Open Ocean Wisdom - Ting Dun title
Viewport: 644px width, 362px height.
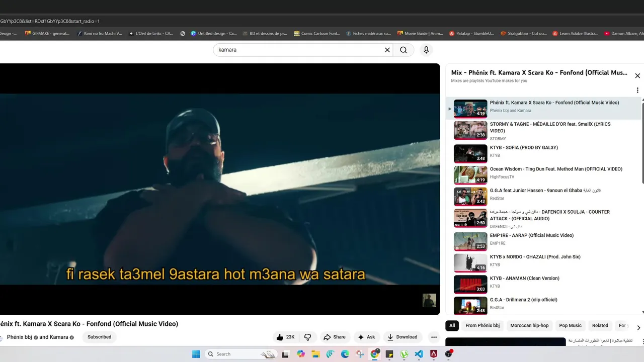pyautogui.click(x=556, y=169)
